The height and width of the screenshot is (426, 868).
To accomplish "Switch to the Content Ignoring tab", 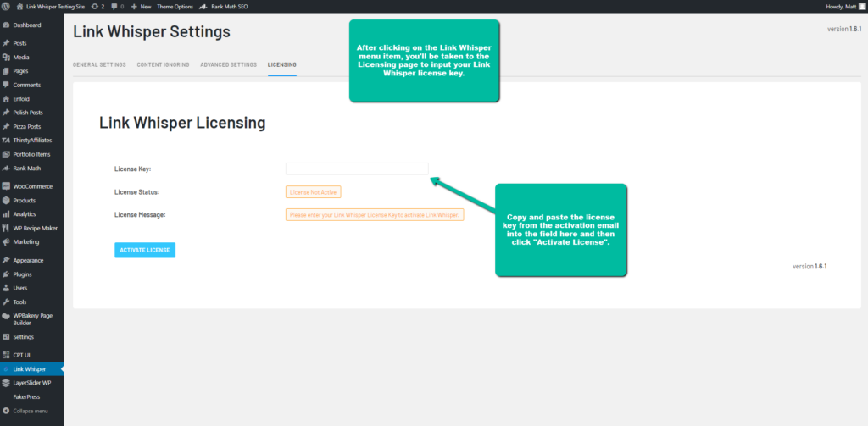I will (x=164, y=64).
